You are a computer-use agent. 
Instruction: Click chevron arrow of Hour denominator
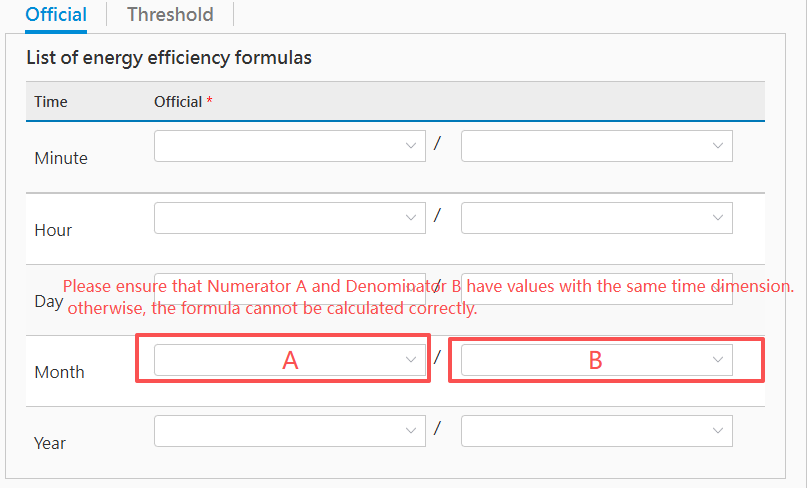718,218
